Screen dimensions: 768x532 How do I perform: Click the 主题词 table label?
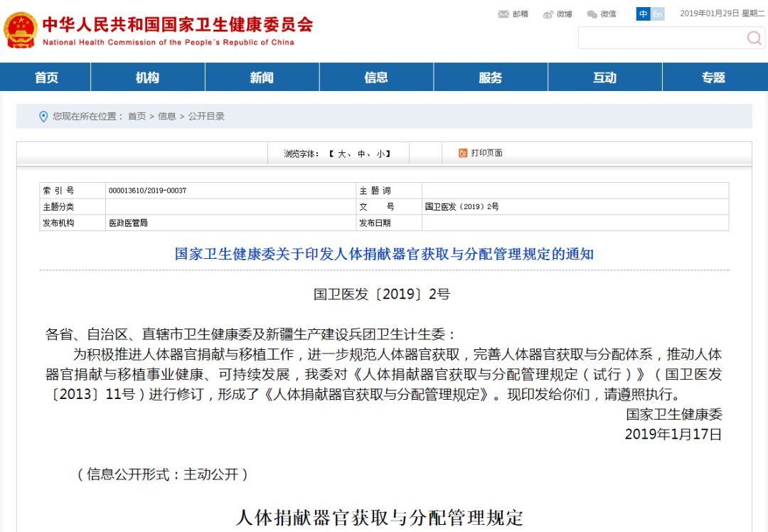[375, 191]
